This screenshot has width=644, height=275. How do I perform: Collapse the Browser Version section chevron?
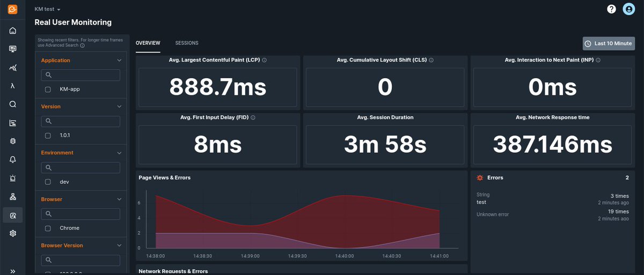[119, 246]
